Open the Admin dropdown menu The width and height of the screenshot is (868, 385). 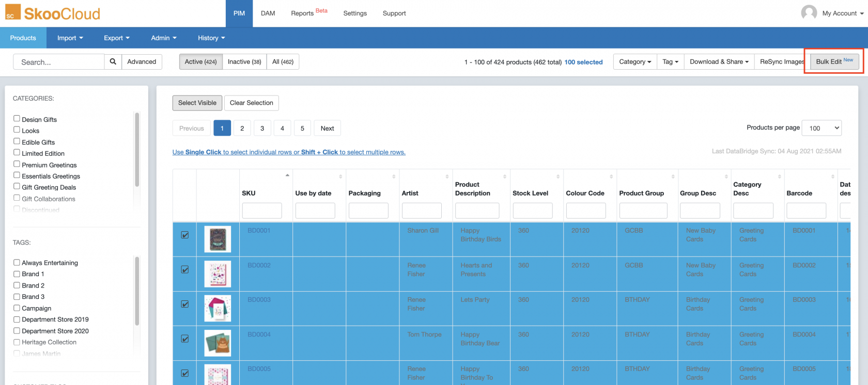click(x=164, y=38)
